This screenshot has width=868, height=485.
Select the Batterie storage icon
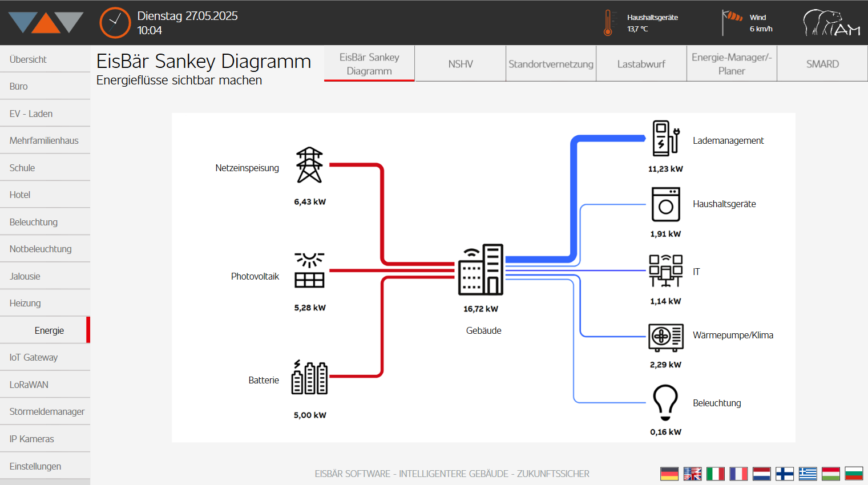pyautogui.click(x=309, y=377)
